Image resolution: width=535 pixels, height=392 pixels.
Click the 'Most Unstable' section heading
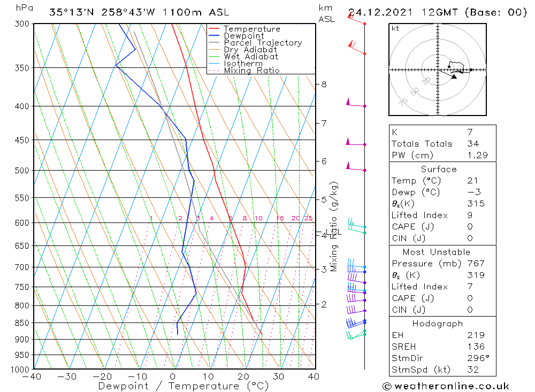tap(437, 252)
